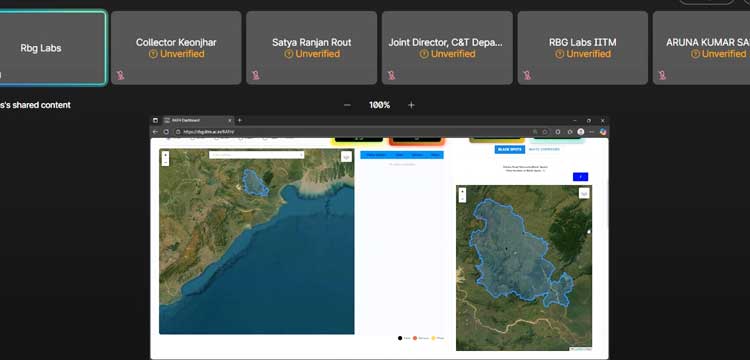Click Unverified badge under Collector Keonjhar
This screenshot has width=750, height=360.
[176, 54]
